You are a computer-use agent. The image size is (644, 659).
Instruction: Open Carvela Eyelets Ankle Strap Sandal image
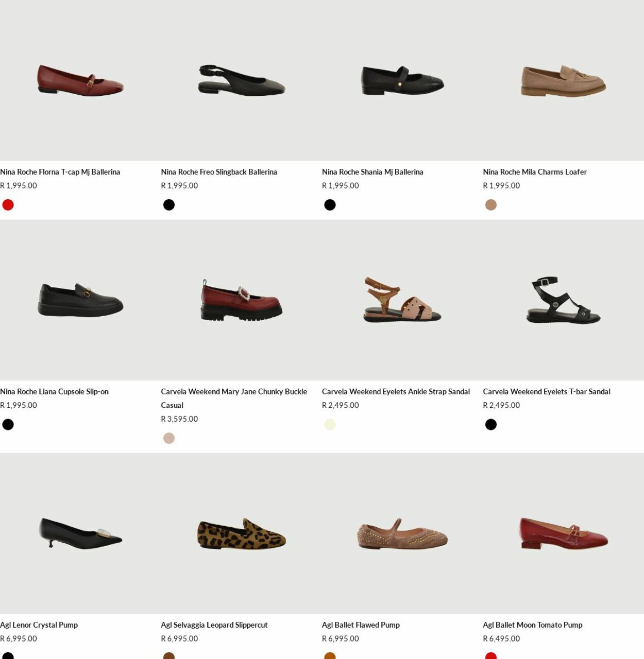coord(402,300)
